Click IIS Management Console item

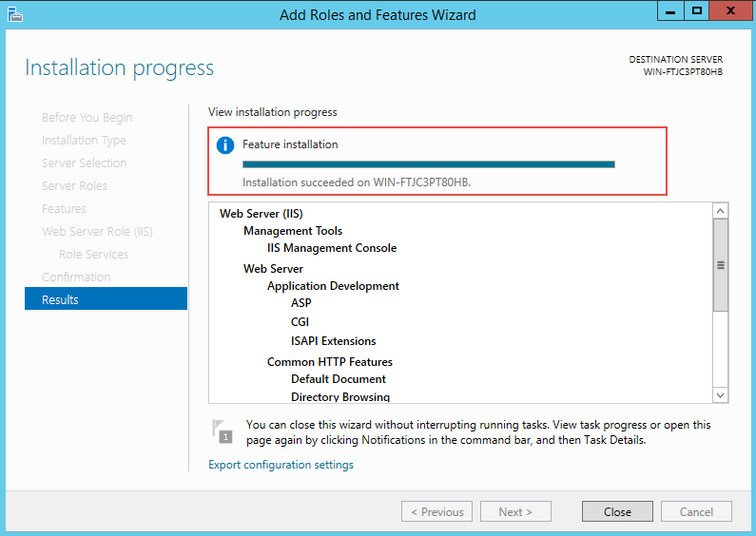pos(332,248)
